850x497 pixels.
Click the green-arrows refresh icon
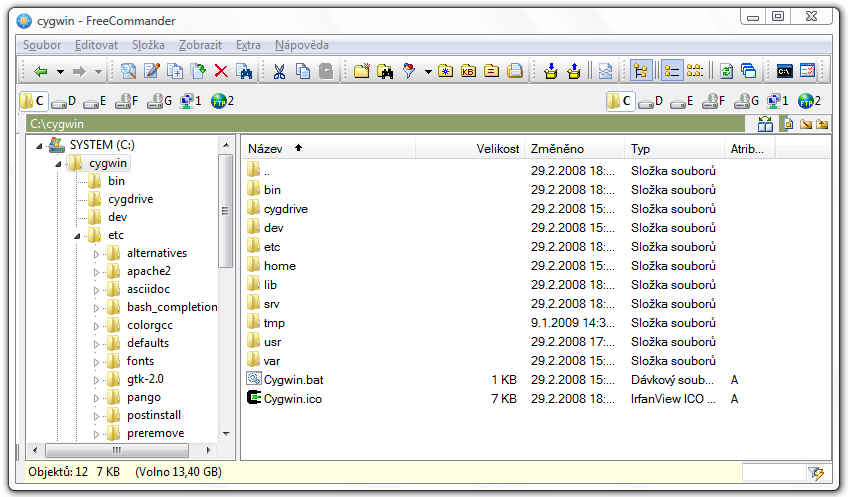point(726,71)
